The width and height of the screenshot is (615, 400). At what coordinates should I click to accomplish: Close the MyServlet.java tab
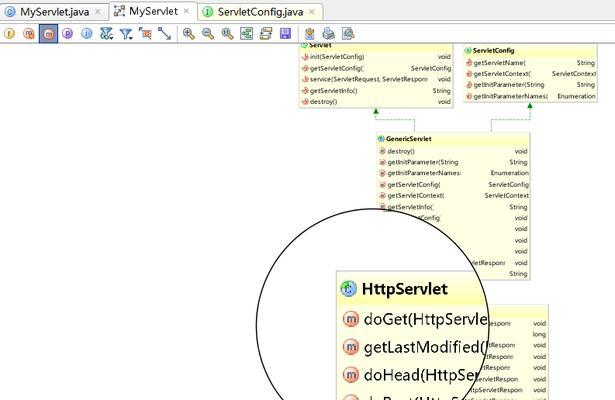(x=98, y=12)
